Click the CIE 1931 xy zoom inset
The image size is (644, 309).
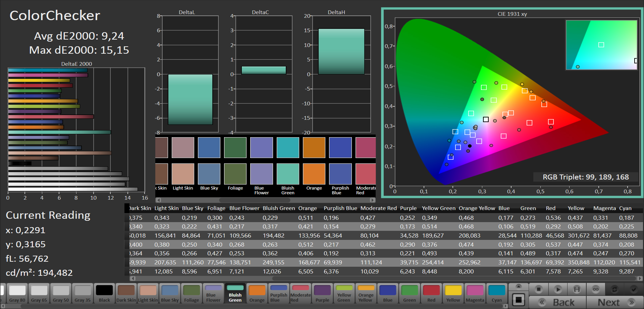pyautogui.click(x=601, y=45)
